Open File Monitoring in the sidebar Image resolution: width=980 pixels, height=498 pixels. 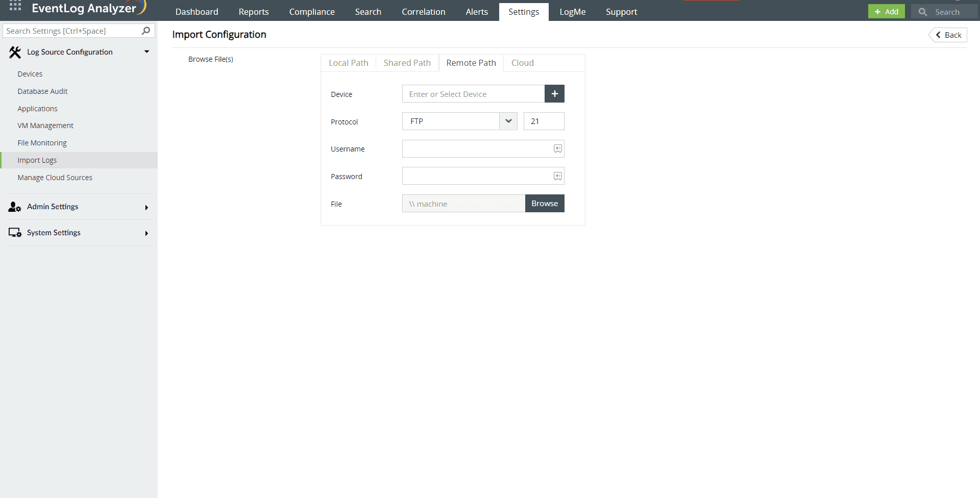pyautogui.click(x=42, y=143)
